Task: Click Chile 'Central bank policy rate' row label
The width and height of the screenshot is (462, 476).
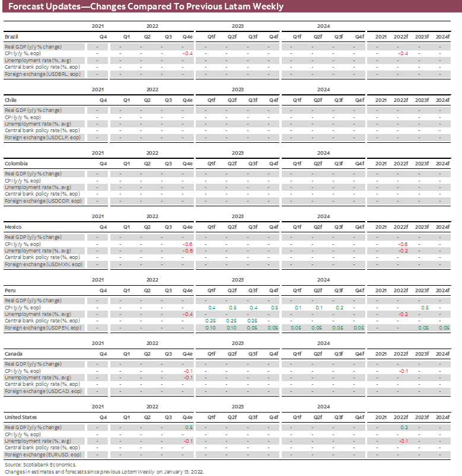Action: (x=42, y=130)
